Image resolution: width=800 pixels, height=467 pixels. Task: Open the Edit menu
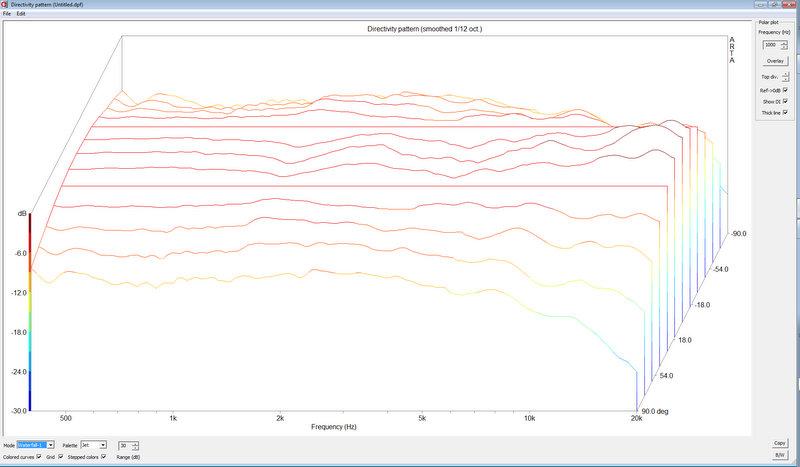pos(21,13)
